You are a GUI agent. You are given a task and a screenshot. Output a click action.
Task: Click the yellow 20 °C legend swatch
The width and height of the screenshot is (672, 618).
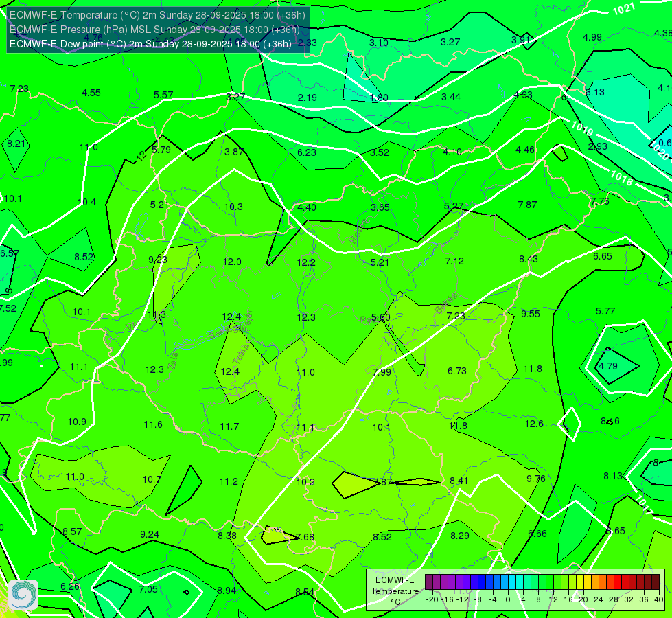click(580, 582)
